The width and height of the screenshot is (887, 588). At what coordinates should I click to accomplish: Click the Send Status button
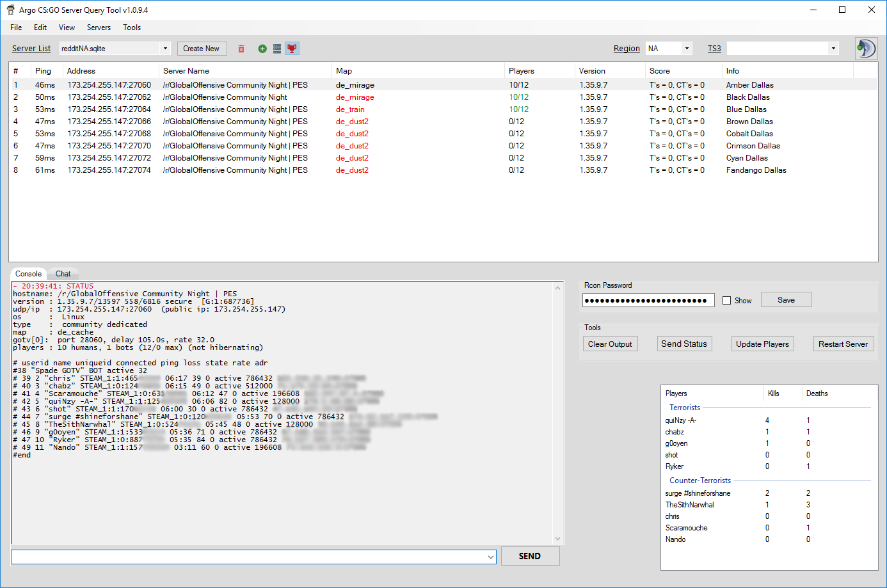(x=684, y=344)
